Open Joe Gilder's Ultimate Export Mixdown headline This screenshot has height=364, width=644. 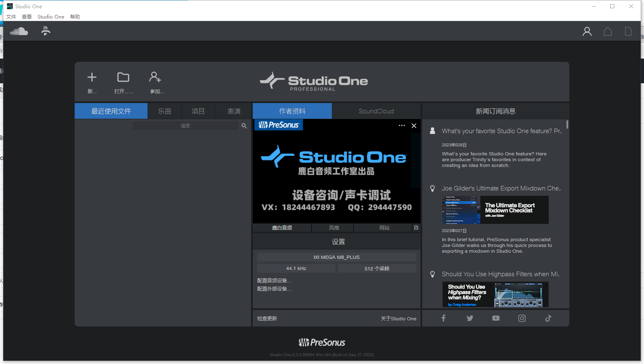pyautogui.click(x=501, y=188)
